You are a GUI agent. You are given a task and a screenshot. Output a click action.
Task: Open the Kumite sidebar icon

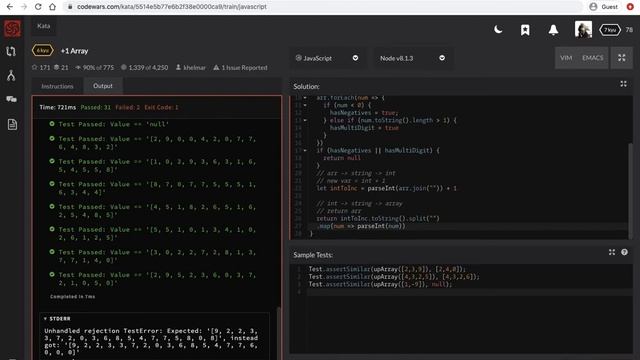[11, 51]
